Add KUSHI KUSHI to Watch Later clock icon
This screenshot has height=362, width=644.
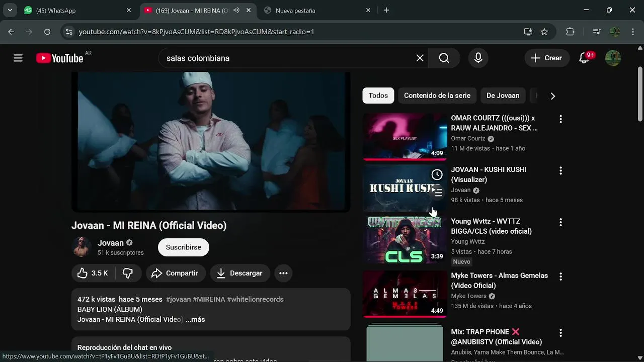[437, 174]
